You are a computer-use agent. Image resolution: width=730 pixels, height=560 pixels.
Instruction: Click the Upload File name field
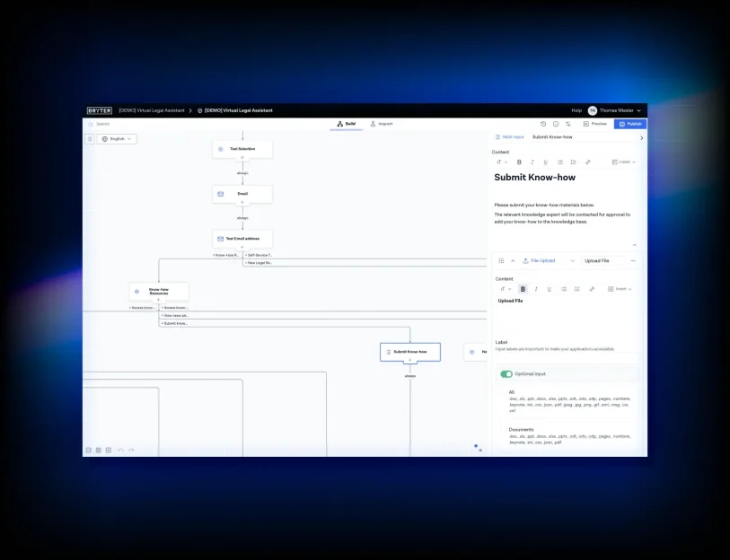[x=602, y=260]
